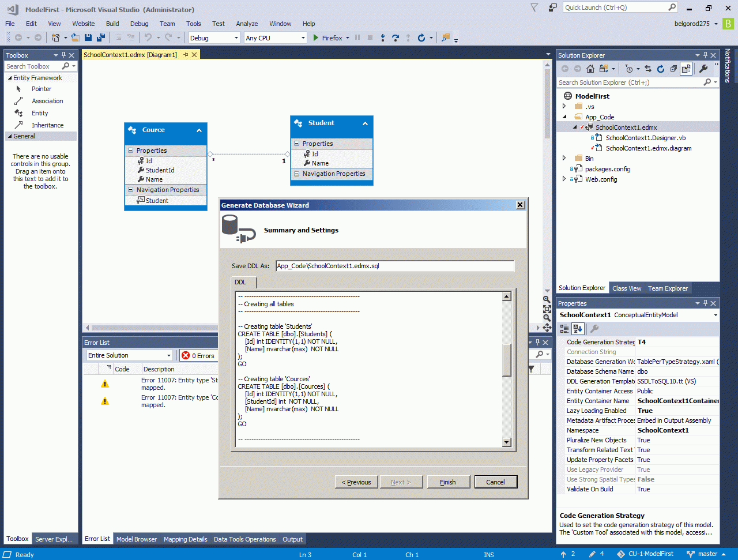Click the Zoom to Fit diagram icon
Image resolution: width=738 pixels, height=560 pixels.
tap(547, 309)
